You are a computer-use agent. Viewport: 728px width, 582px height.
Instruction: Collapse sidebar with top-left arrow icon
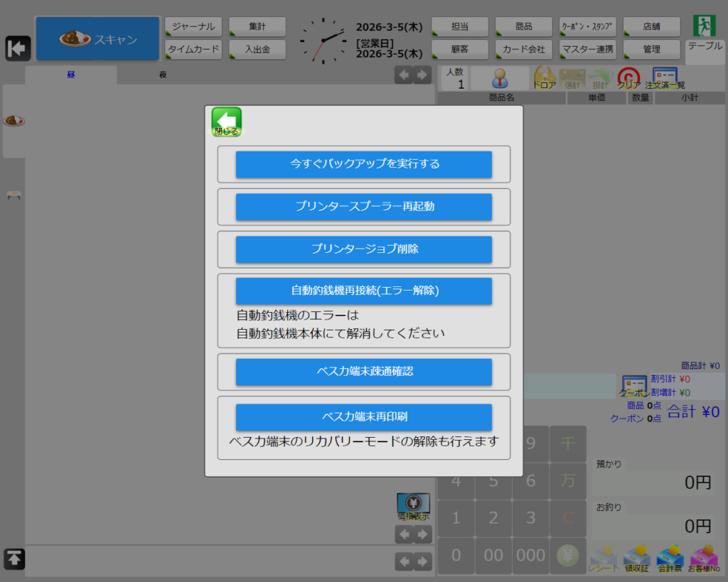click(18, 48)
